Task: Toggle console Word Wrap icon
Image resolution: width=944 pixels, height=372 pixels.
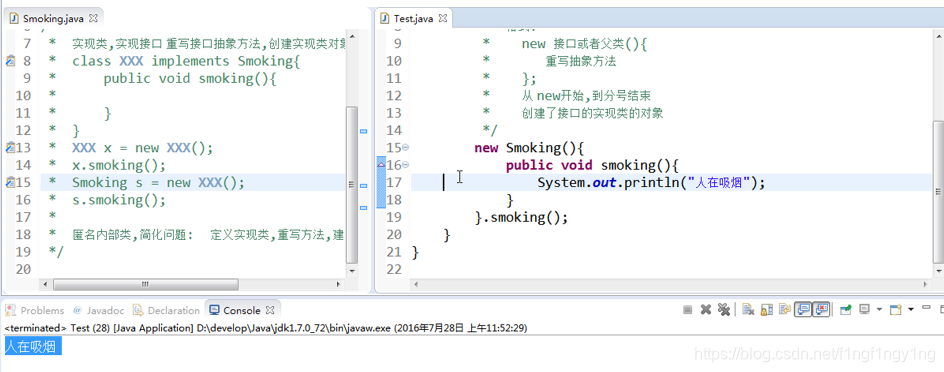Action: (784, 309)
